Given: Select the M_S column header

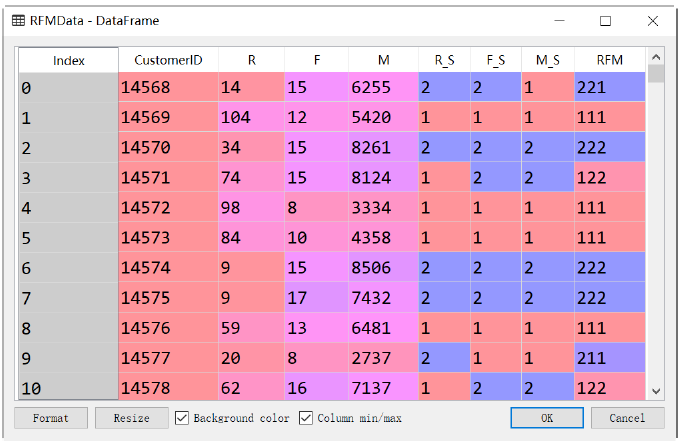Looking at the screenshot, I should point(548,60).
